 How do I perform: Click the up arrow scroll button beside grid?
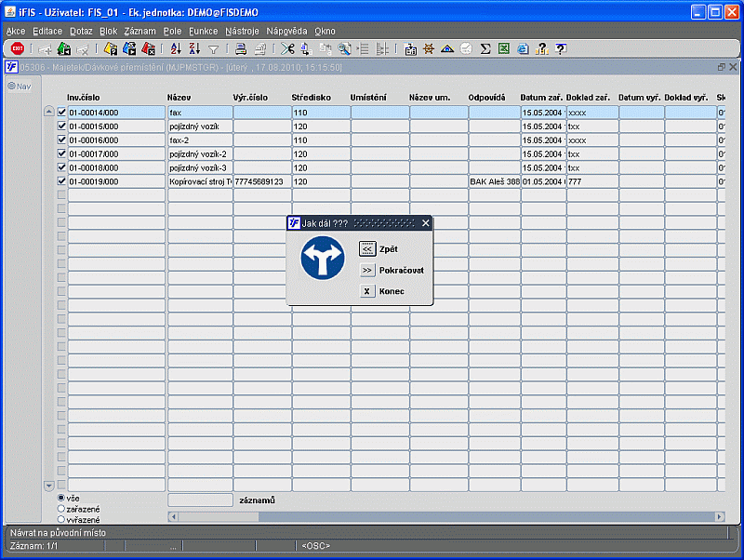point(49,112)
